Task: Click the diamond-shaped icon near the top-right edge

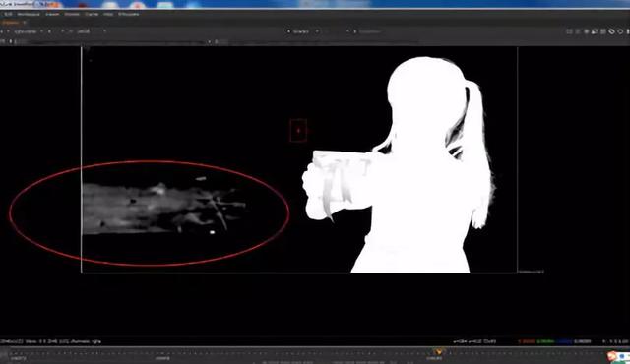Action: 620,31
